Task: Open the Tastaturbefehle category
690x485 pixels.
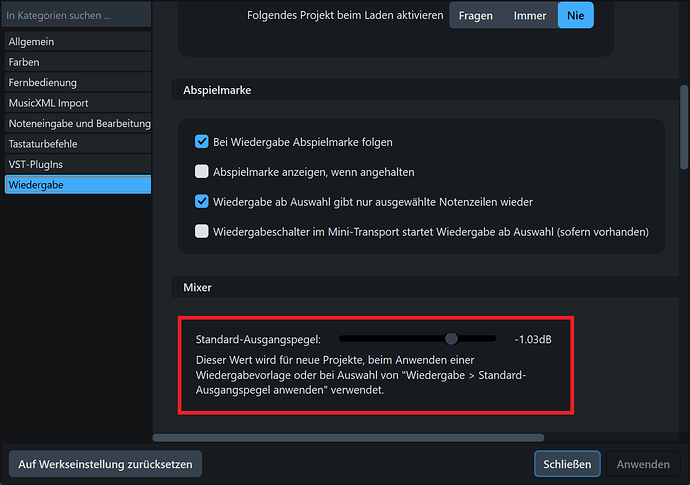Action: tap(76, 144)
